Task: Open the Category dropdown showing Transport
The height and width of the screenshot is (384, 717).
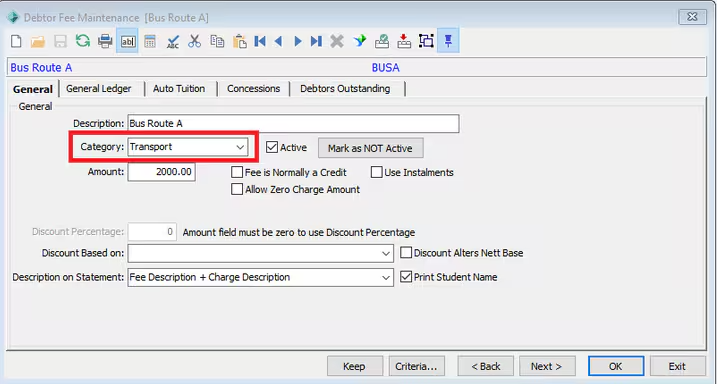Action: tap(188, 147)
